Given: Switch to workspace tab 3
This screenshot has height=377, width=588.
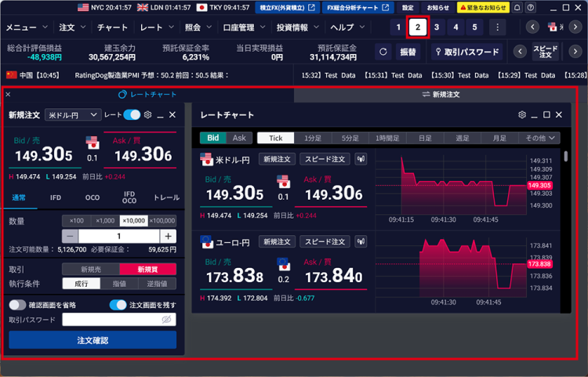Looking at the screenshot, I should click(437, 27).
